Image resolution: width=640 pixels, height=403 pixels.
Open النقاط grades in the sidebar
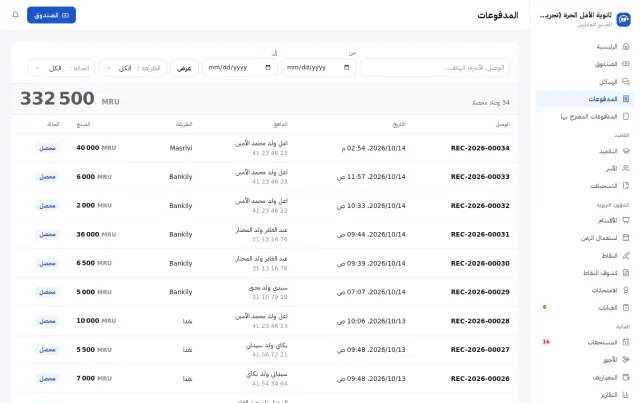[x=585, y=255]
